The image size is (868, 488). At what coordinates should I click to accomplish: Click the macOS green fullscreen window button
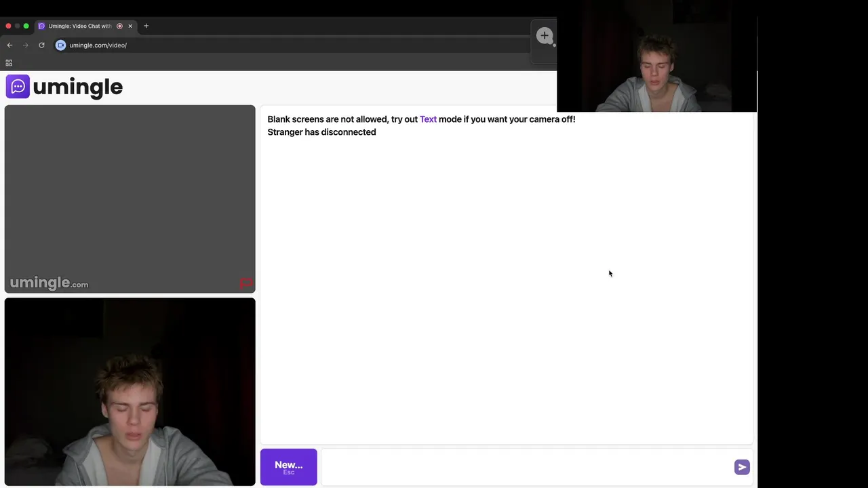coord(26,26)
